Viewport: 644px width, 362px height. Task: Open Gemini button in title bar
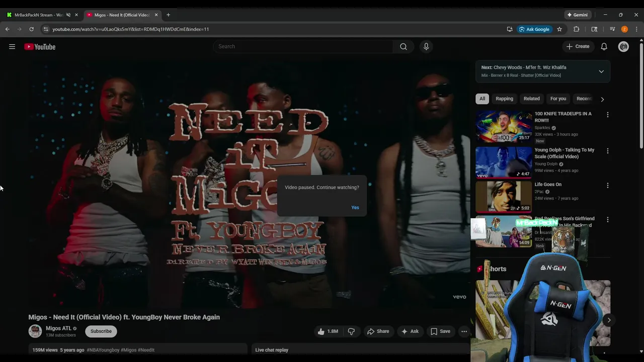pos(577,15)
